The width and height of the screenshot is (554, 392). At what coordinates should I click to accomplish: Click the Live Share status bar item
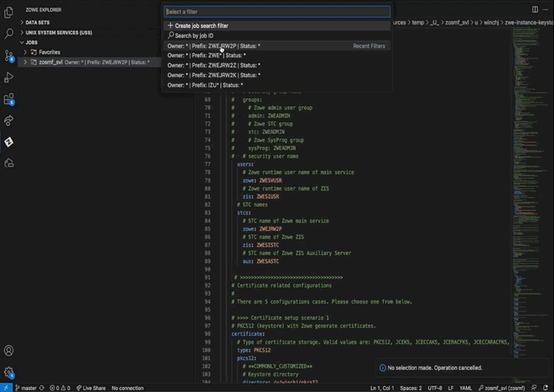[91, 388]
